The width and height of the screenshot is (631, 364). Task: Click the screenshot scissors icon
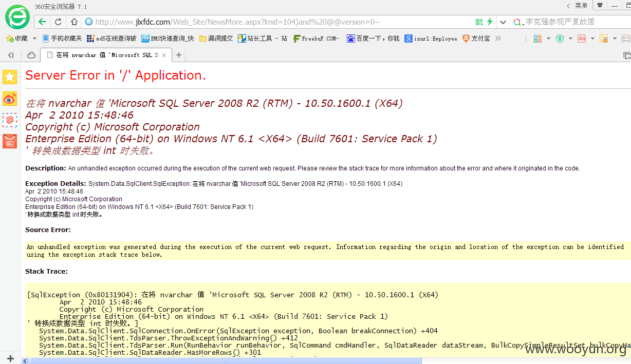coord(604,39)
